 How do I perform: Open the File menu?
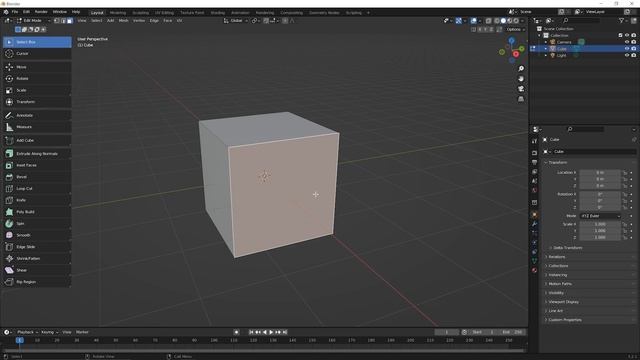[15, 12]
